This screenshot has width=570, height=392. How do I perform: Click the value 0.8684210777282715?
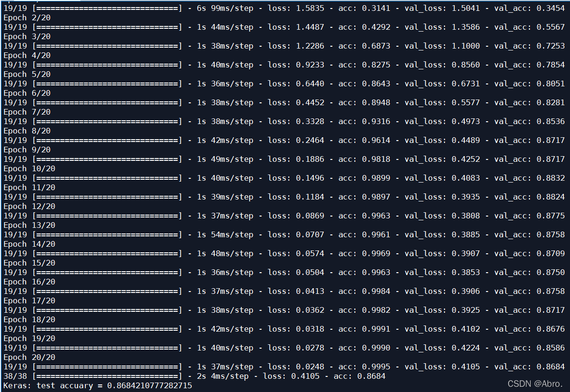(x=150, y=385)
